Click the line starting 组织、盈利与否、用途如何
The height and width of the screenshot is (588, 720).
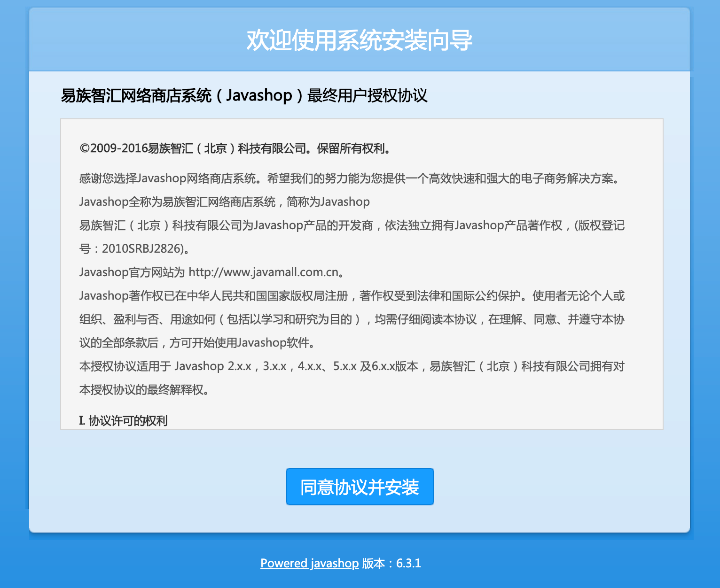click(x=352, y=319)
